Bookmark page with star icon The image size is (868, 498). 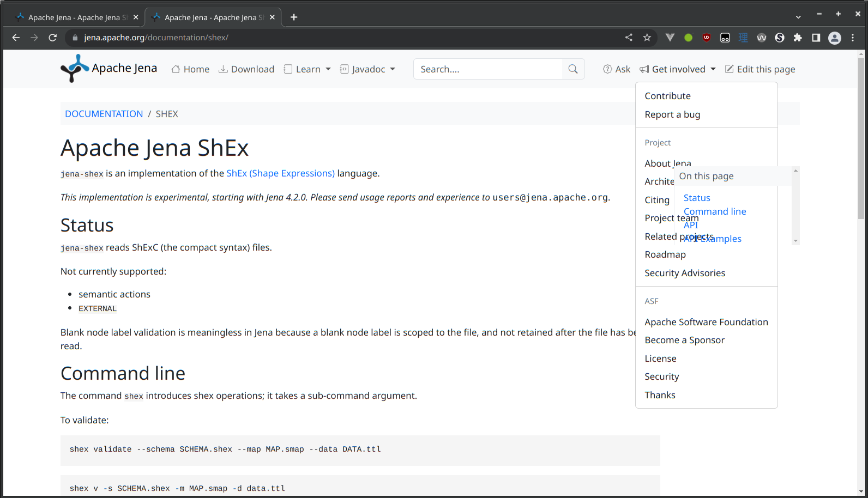[647, 38]
